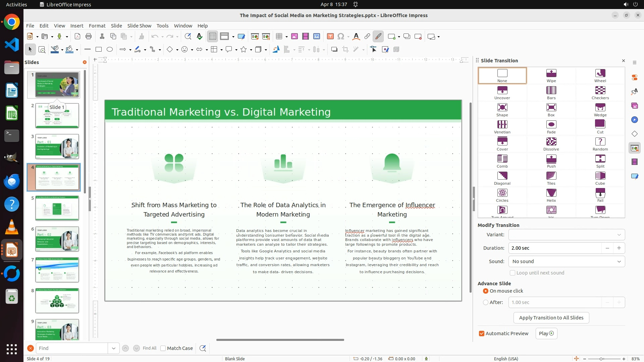Click the Insert Table toolbar icon
Screen dimensions: 644x362
tap(279, 37)
